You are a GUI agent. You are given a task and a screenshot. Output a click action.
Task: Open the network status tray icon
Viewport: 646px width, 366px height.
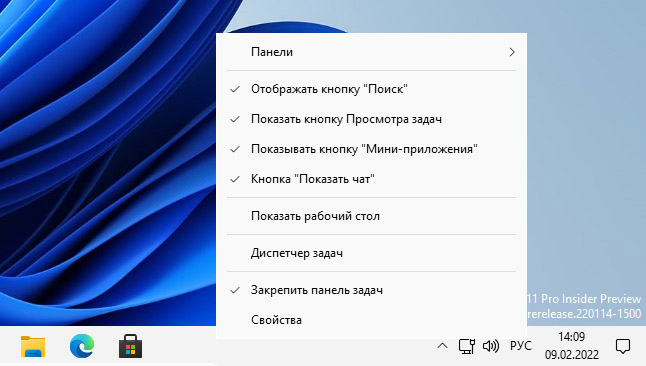(467, 346)
